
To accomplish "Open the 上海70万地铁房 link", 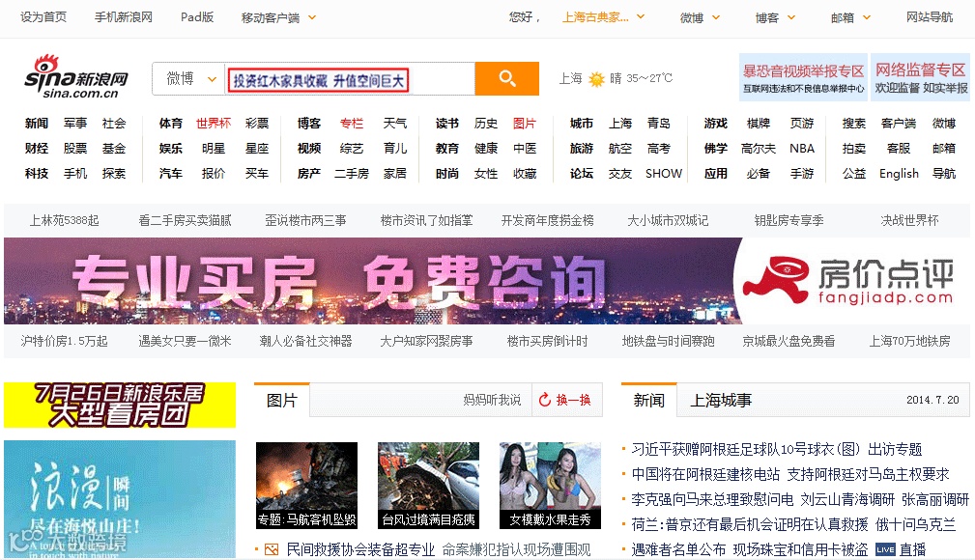I will 909,341.
